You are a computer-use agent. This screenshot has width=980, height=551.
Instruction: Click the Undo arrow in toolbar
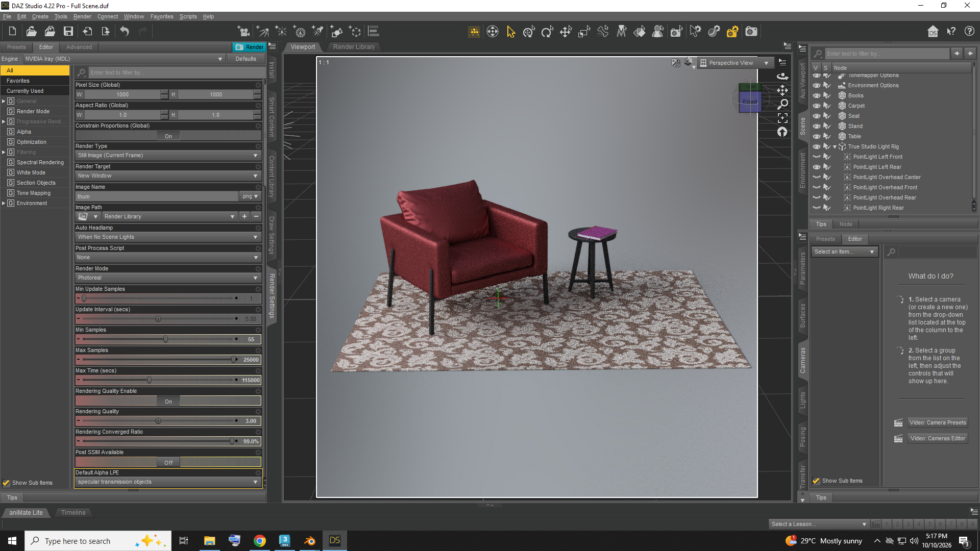125,32
